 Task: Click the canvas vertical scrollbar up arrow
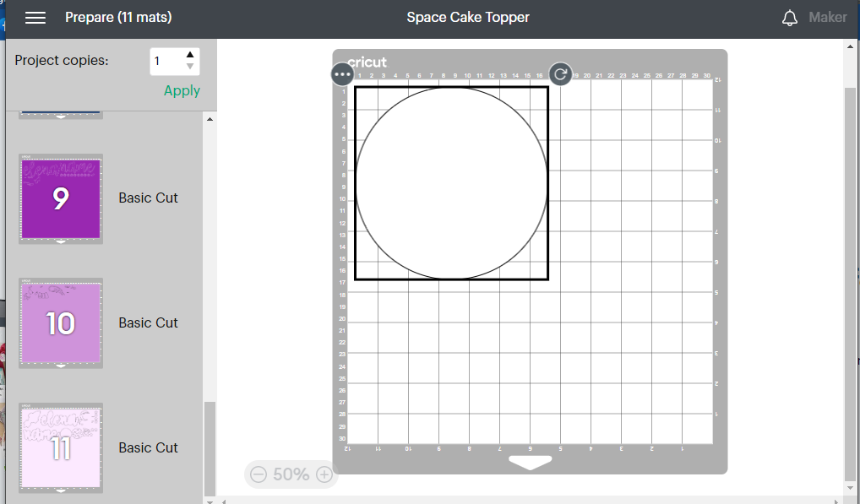point(850,47)
